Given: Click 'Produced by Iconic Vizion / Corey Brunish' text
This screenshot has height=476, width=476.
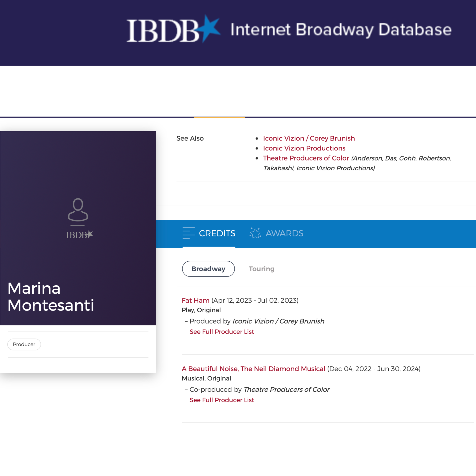Looking at the screenshot, I should (257, 321).
